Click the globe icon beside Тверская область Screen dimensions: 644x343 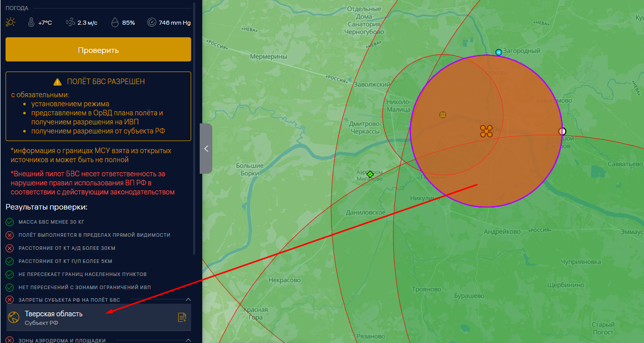click(x=14, y=317)
